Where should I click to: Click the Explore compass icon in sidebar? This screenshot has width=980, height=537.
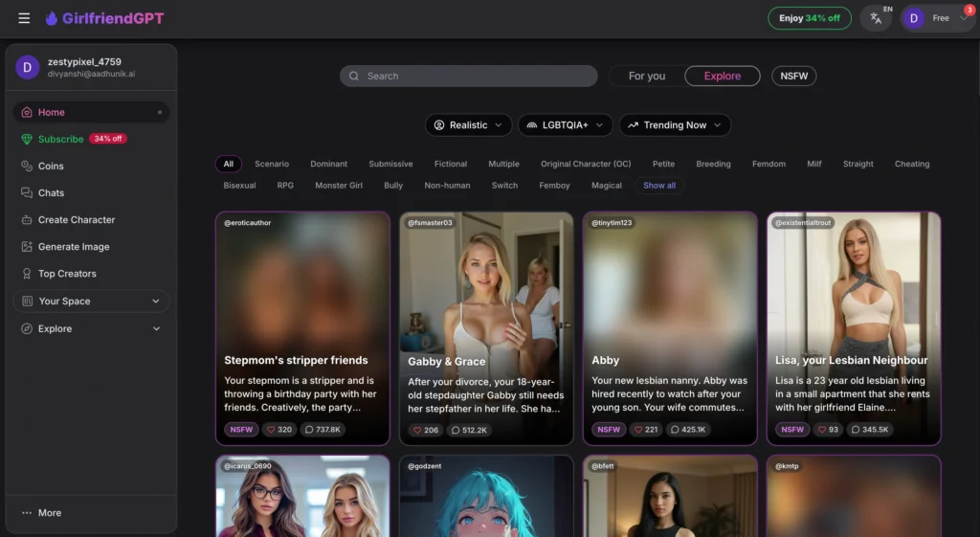(x=26, y=328)
